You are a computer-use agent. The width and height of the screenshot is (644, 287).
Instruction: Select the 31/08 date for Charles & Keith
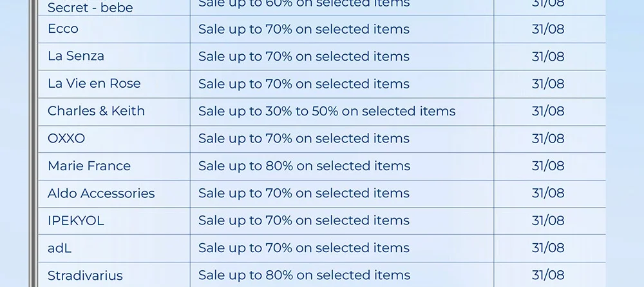point(548,111)
